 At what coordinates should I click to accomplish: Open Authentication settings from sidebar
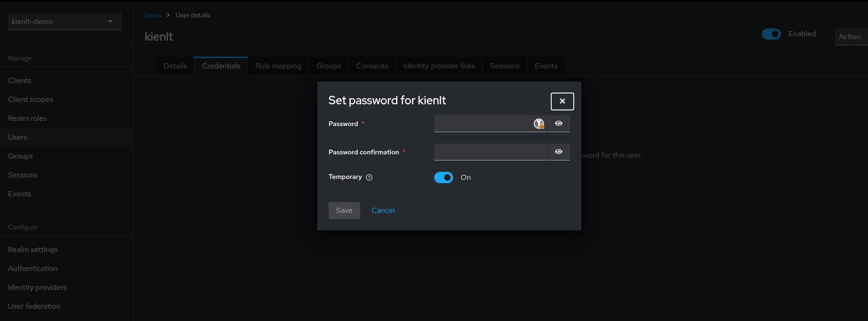click(x=33, y=268)
